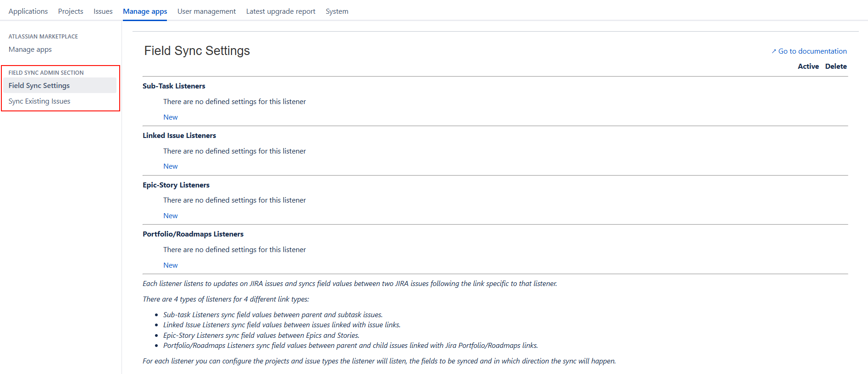View the Latest upgrade report tab
Viewport: 868px width, 374px height.
281,11
